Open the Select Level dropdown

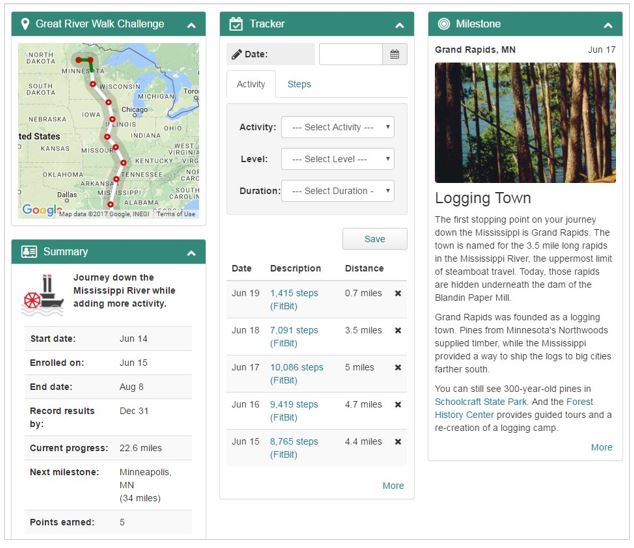point(338,159)
